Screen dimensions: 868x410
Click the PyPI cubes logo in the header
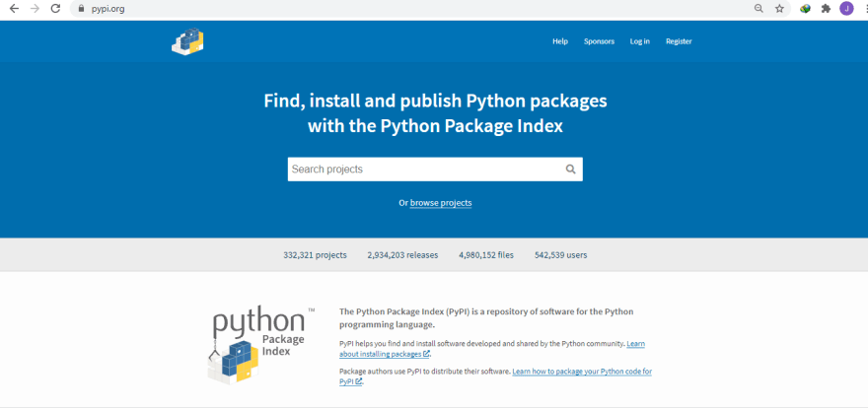pyautogui.click(x=187, y=41)
